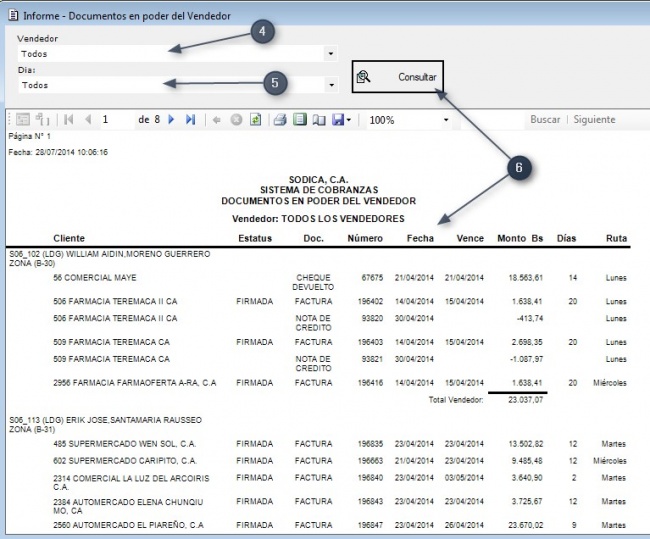The height and width of the screenshot is (539, 650).
Task: Click the Vendedor combo box showing Todos
Action: pos(177,53)
